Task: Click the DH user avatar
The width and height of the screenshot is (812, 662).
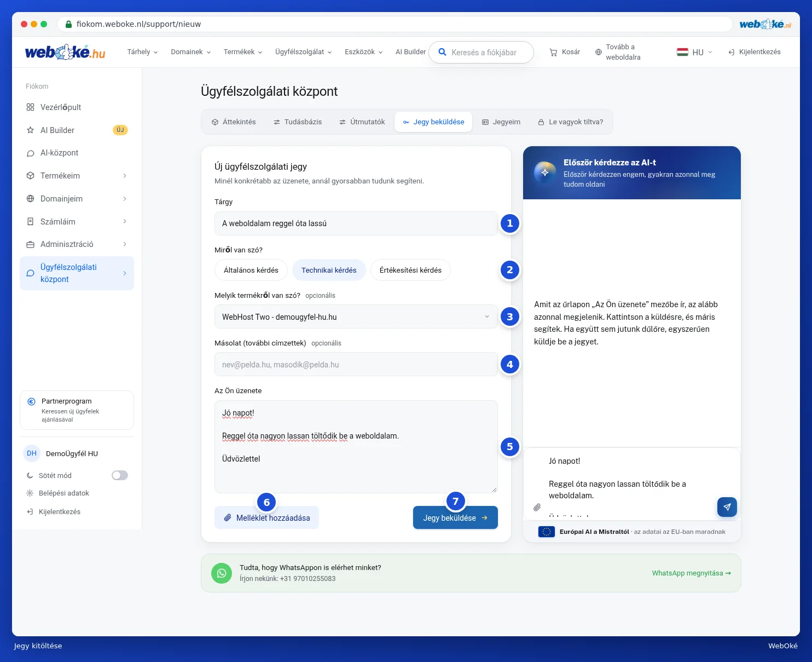Action: [32, 453]
